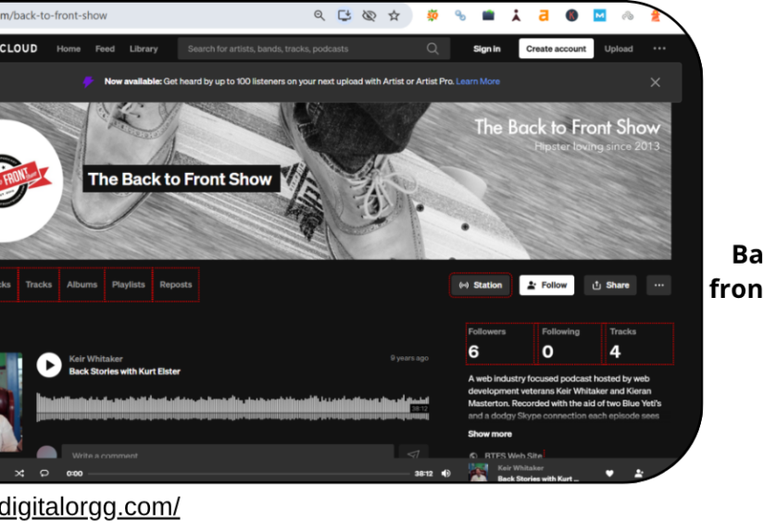The image size is (764, 532).
Task: Open the blue link chain browser extension
Action: (460, 16)
